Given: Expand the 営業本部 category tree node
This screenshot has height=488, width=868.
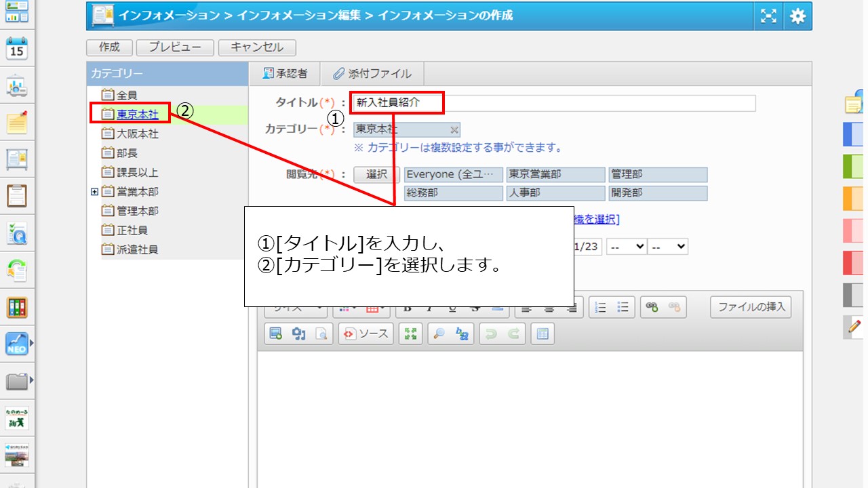Looking at the screenshot, I should [x=94, y=192].
